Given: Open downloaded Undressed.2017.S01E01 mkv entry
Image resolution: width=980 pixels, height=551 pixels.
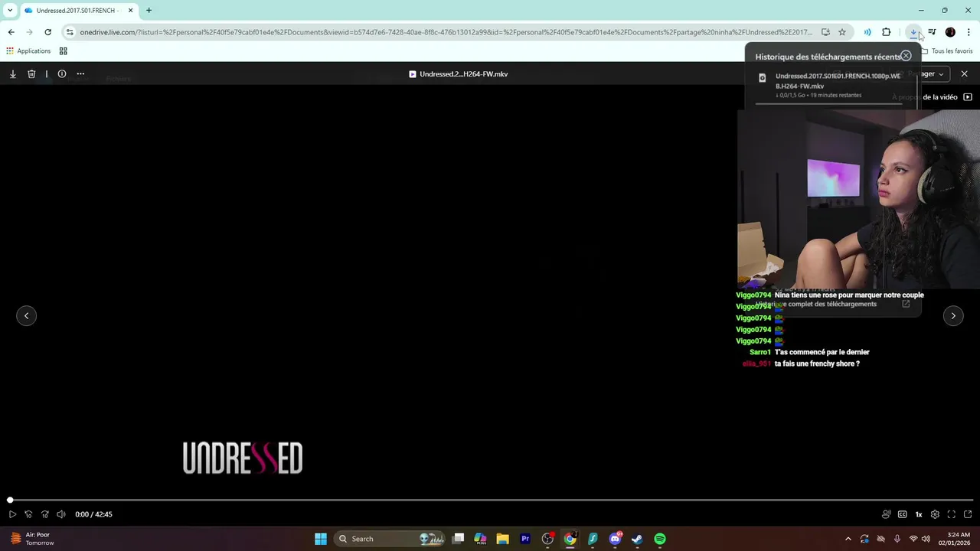Looking at the screenshot, I should click(x=831, y=85).
